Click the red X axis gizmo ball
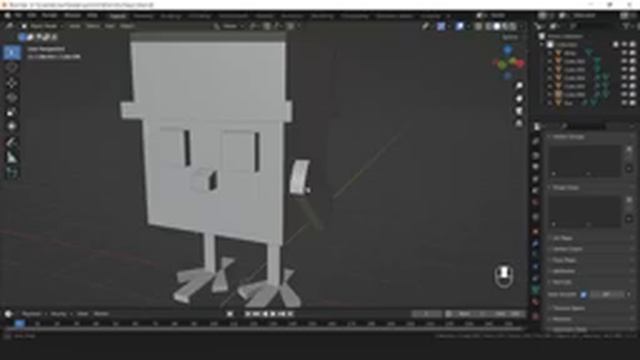 tap(520, 64)
